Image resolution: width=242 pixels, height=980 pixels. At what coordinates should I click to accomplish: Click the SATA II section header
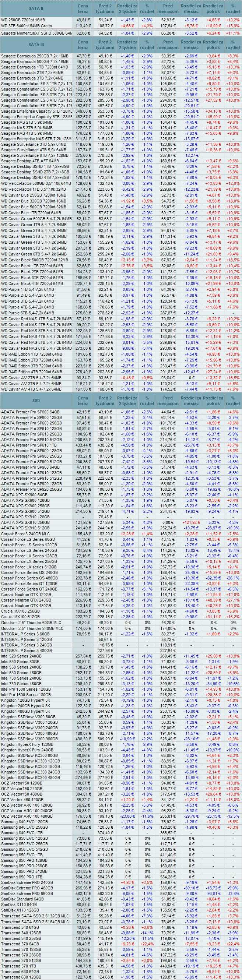tap(36, 8)
